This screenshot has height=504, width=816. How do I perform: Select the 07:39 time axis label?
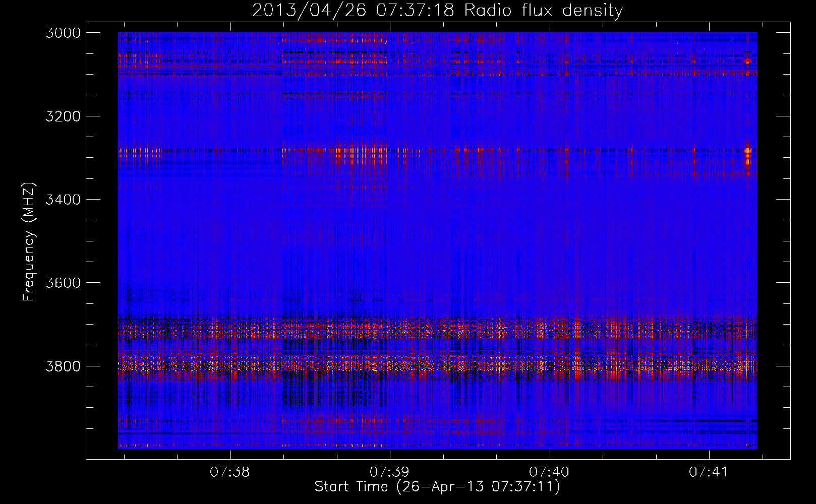tap(389, 472)
